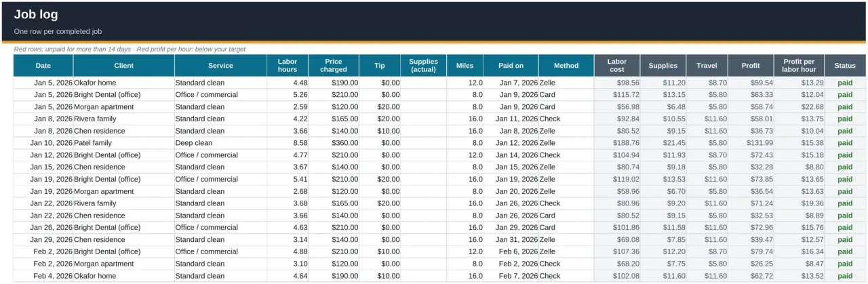Select the Price charged column header
The image size is (868, 284).
334,66
